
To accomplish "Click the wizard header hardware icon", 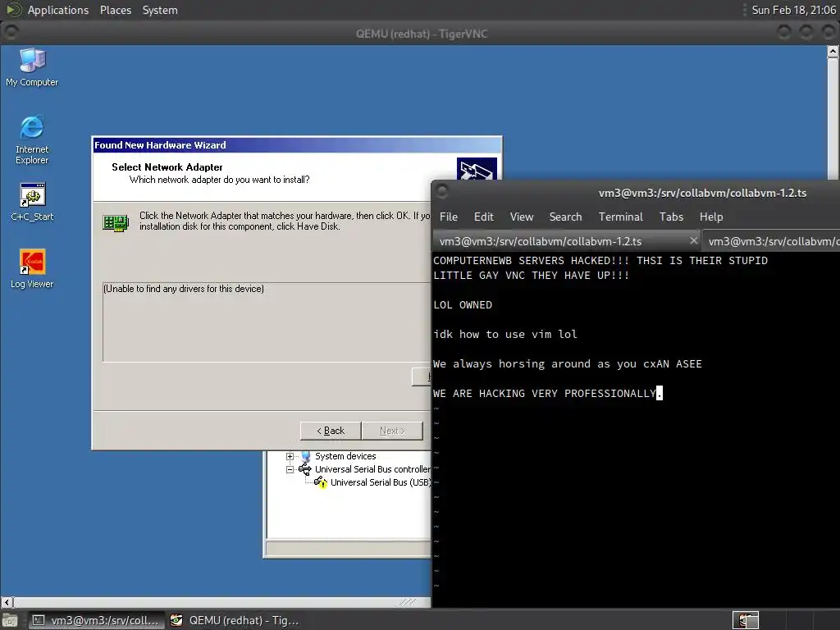I will (x=477, y=169).
